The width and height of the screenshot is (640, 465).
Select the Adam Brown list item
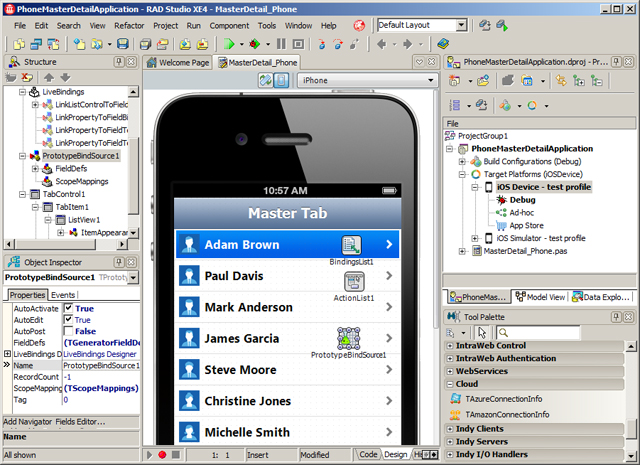click(x=287, y=244)
